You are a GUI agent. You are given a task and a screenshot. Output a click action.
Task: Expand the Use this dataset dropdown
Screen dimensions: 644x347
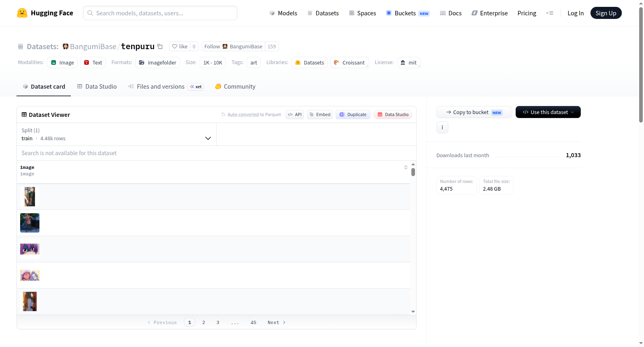(x=548, y=112)
